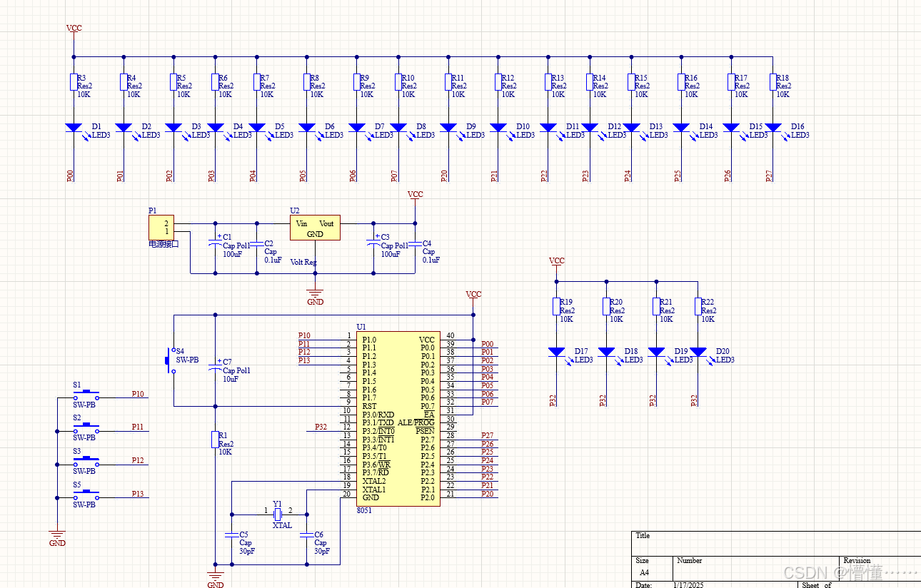This screenshot has height=588, width=921.
Task: Select push button S1 symbol
Action: point(86,395)
